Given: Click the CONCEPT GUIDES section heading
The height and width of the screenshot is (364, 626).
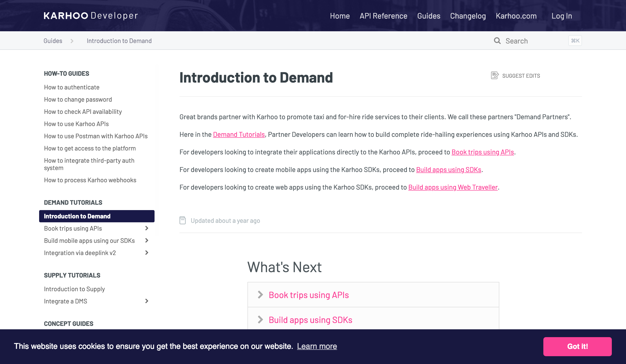Looking at the screenshot, I should (x=68, y=323).
